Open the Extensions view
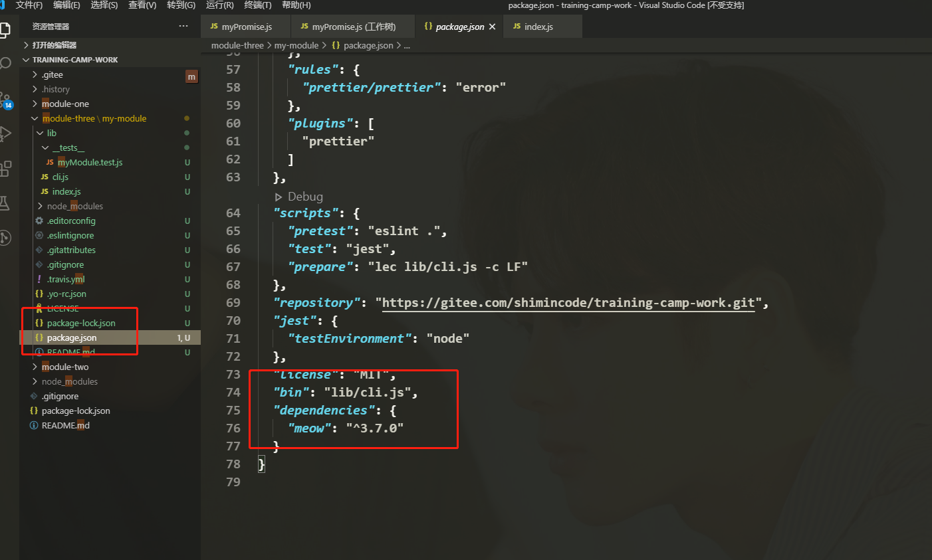 click(6, 168)
